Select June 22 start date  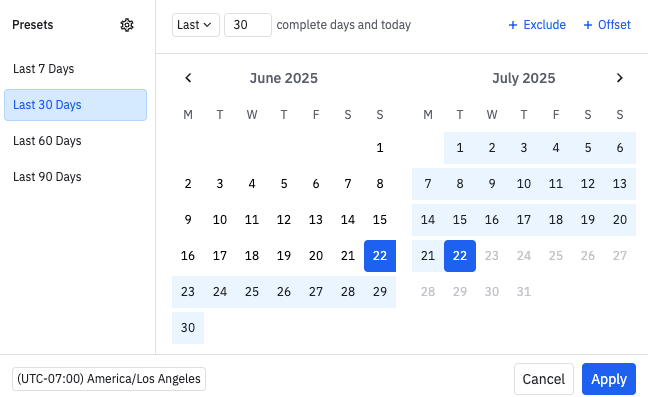(380, 256)
